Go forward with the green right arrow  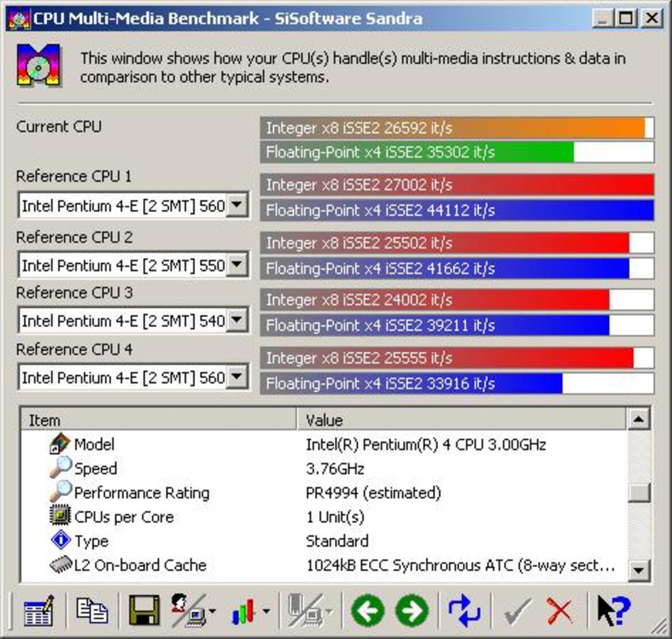click(x=412, y=611)
